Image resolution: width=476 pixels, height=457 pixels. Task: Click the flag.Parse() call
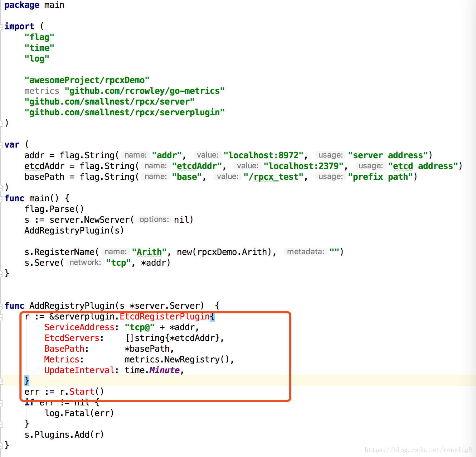point(54,209)
